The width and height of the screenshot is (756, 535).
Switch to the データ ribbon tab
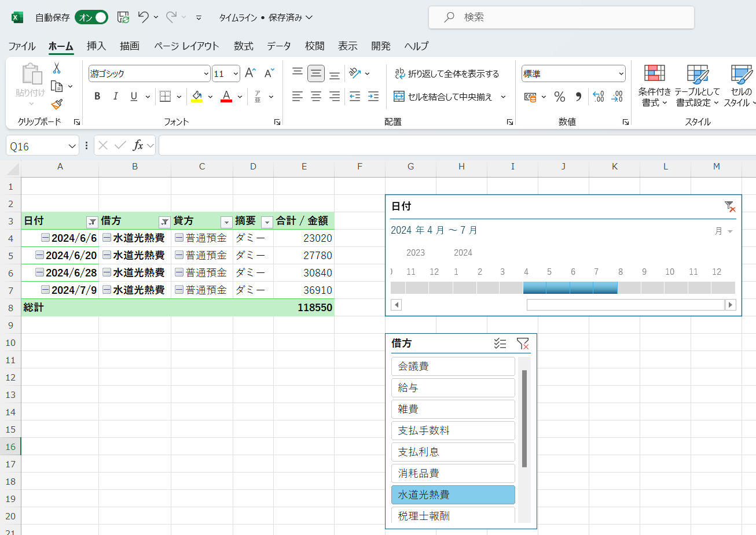tap(278, 46)
